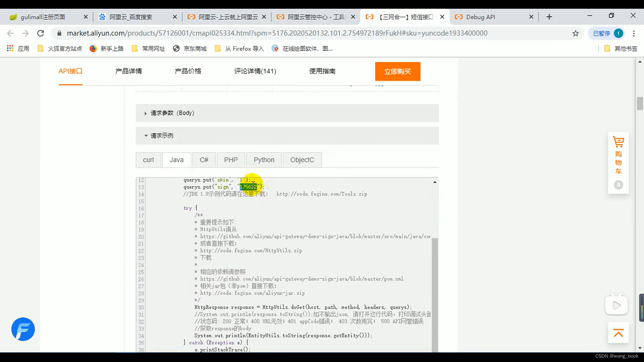Collapse the 请求示例 section

coord(287,136)
